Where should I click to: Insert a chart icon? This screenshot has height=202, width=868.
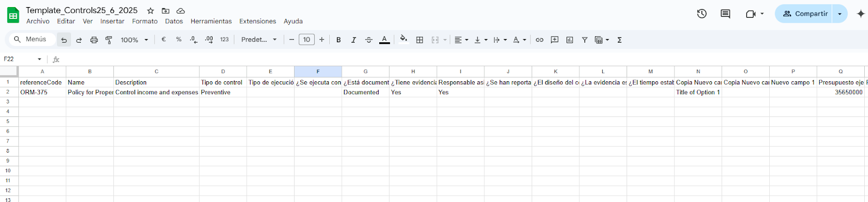(x=570, y=40)
